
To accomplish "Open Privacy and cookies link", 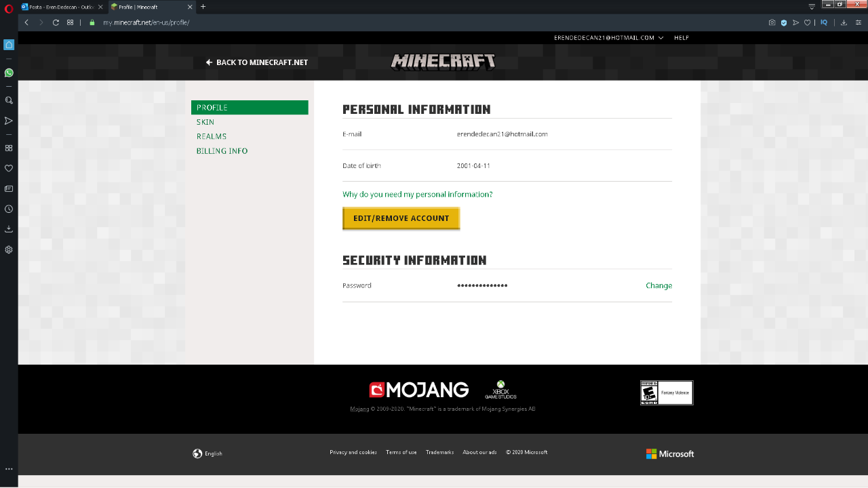I will [x=353, y=452].
